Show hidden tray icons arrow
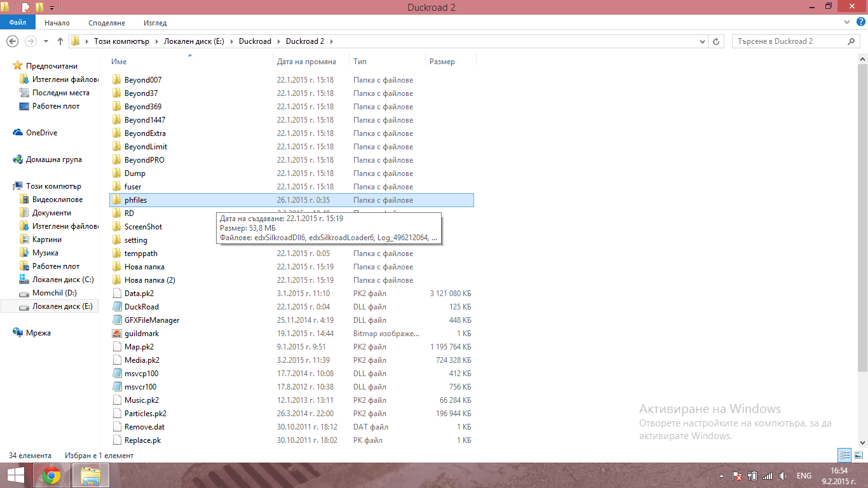This screenshot has height=488, width=868. (721, 476)
